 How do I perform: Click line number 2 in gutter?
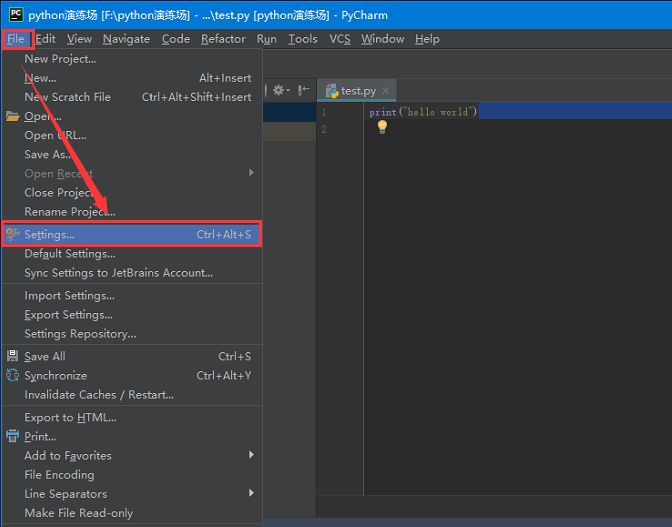324,129
